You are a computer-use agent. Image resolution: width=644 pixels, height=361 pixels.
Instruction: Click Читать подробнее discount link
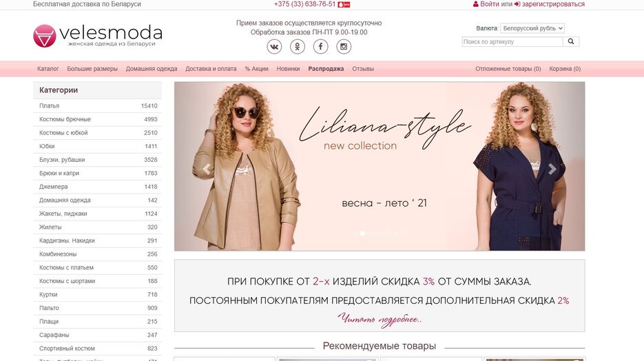pos(380,320)
